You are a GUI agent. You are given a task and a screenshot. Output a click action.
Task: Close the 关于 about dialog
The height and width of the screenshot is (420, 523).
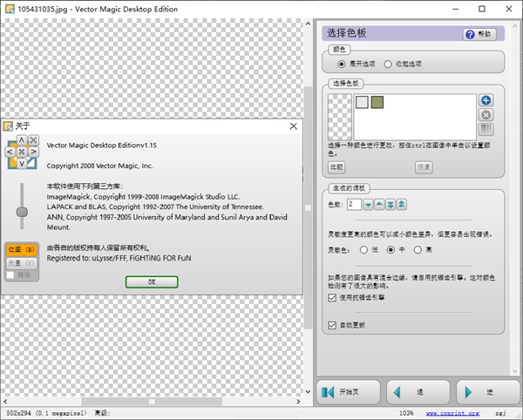[293, 126]
